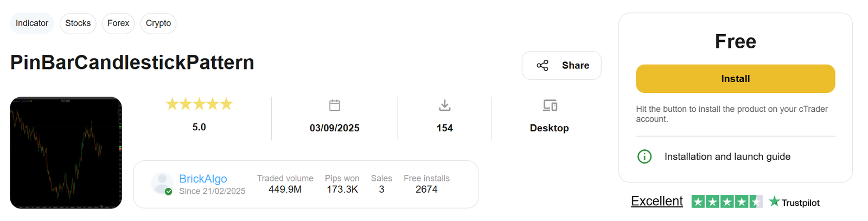The width and height of the screenshot is (868, 221).
Task: Open the chart preview thumbnail
Action: [66, 153]
